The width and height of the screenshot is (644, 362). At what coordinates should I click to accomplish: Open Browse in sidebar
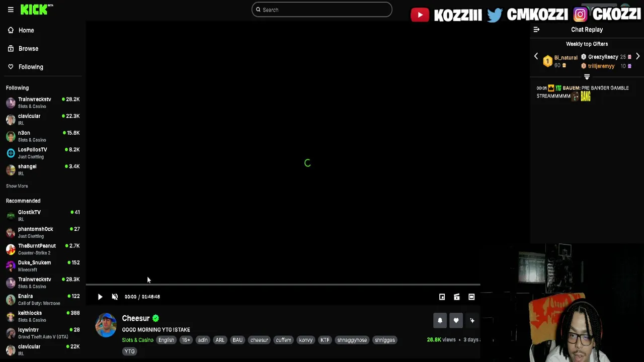point(28,48)
